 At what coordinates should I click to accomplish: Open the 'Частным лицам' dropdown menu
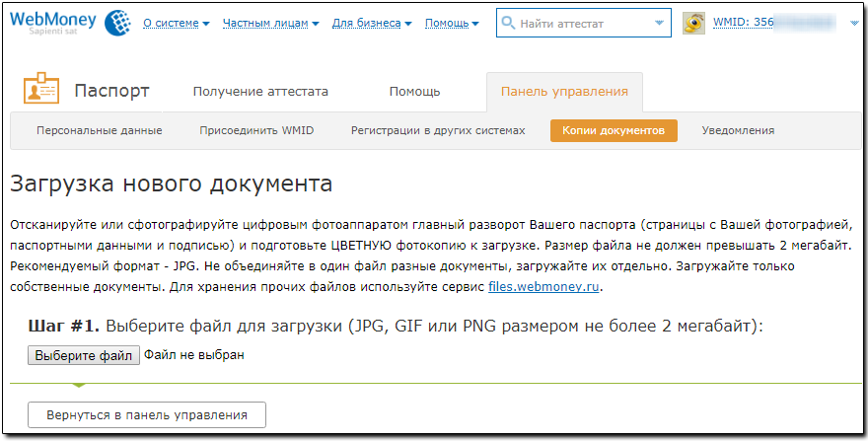click(271, 23)
